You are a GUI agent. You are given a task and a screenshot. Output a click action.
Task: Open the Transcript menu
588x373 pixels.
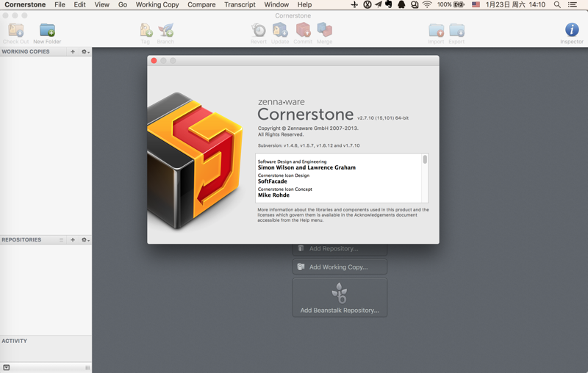[240, 4]
